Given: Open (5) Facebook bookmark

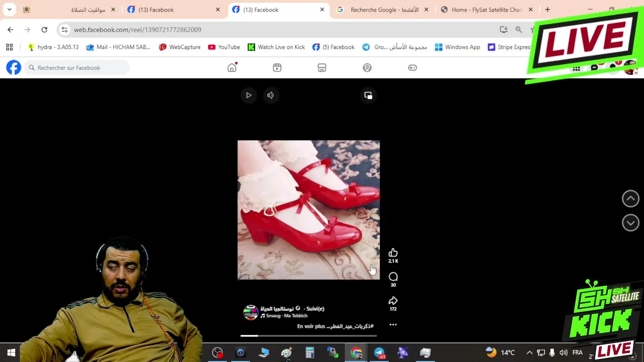Looking at the screenshot, I should [x=333, y=47].
